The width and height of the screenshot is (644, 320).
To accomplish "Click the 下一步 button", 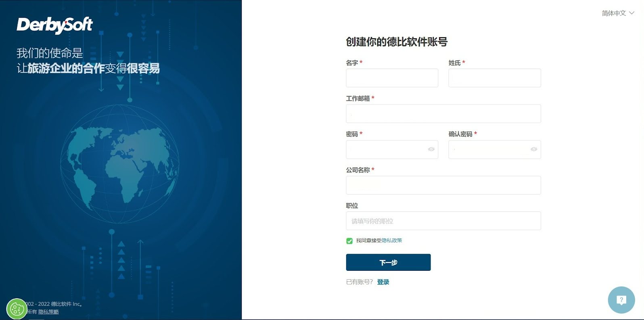I will (x=388, y=262).
